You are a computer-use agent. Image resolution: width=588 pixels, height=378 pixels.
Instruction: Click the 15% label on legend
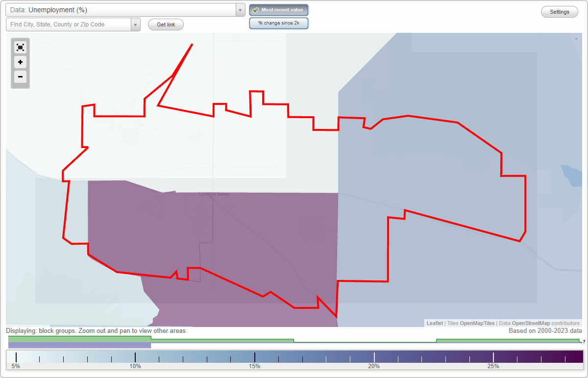tap(254, 366)
